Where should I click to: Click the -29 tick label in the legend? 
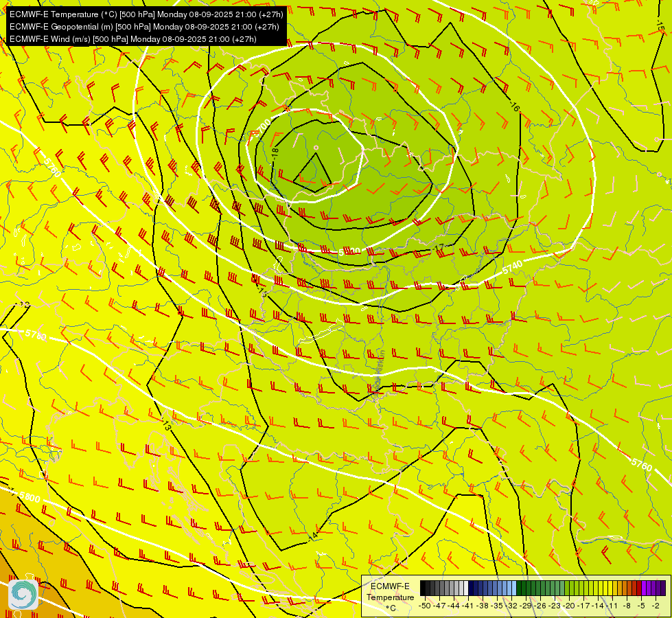525,606
